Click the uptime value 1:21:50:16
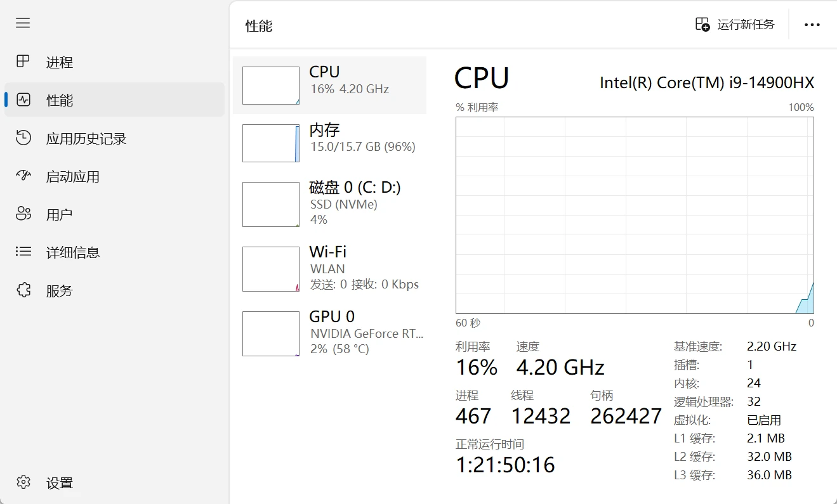This screenshot has width=837, height=504. coord(506,465)
